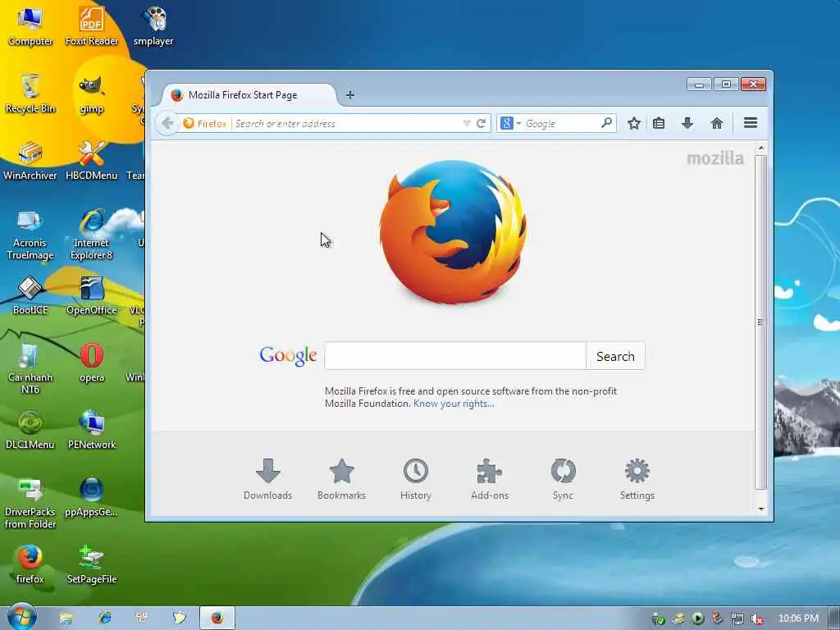
Task: Open Internet Explorer from the taskbar
Action: 104,618
